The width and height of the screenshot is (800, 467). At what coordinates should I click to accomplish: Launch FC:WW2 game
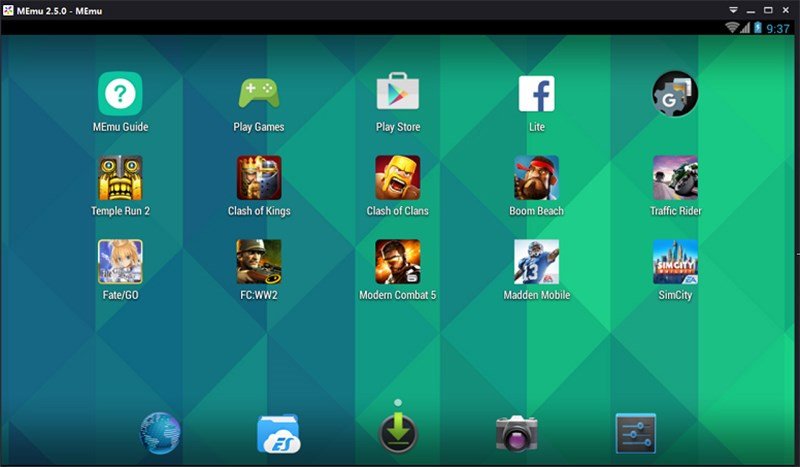pos(259,262)
